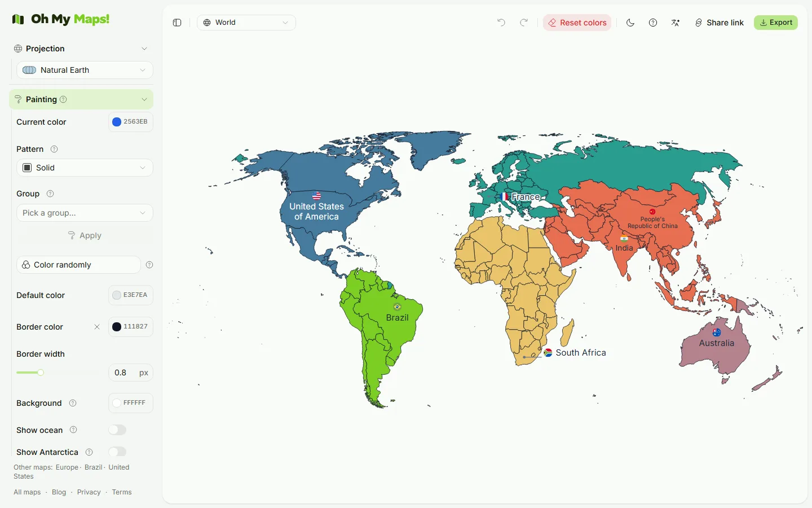The image size is (812, 508).
Task: Click the Background help icon
Action: pos(73,403)
